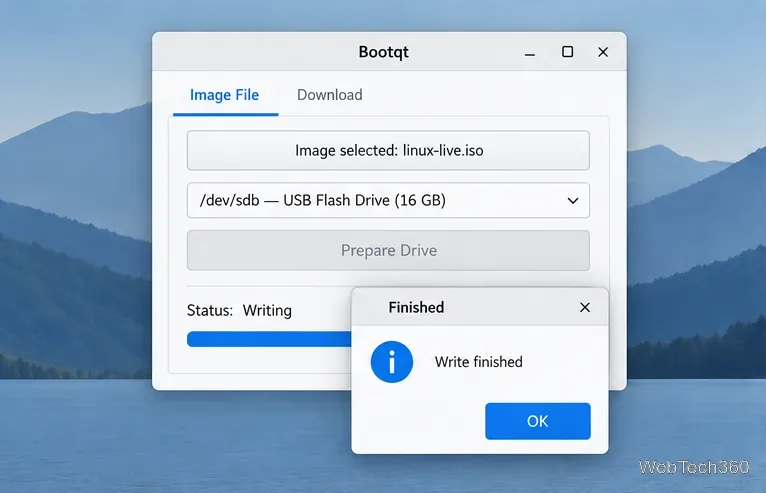Click the Finished dialog title text
Image resolution: width=766 pixels, height=493 pixels.
click(416, 307)
